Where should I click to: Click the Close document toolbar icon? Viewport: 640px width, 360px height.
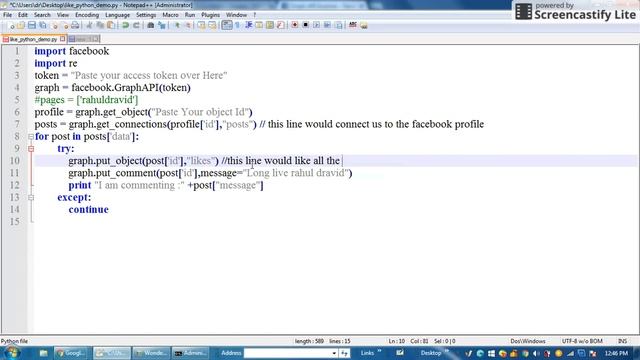coord(54,25)
